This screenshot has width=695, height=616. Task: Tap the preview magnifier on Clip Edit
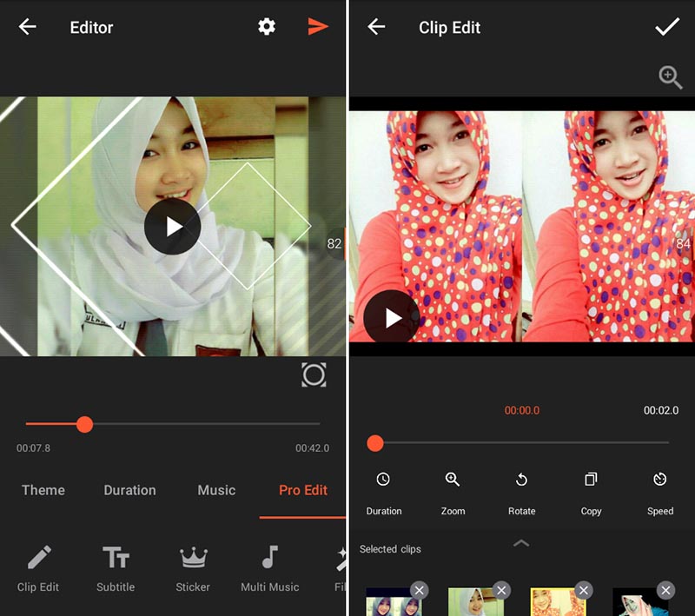coord(670,76)
